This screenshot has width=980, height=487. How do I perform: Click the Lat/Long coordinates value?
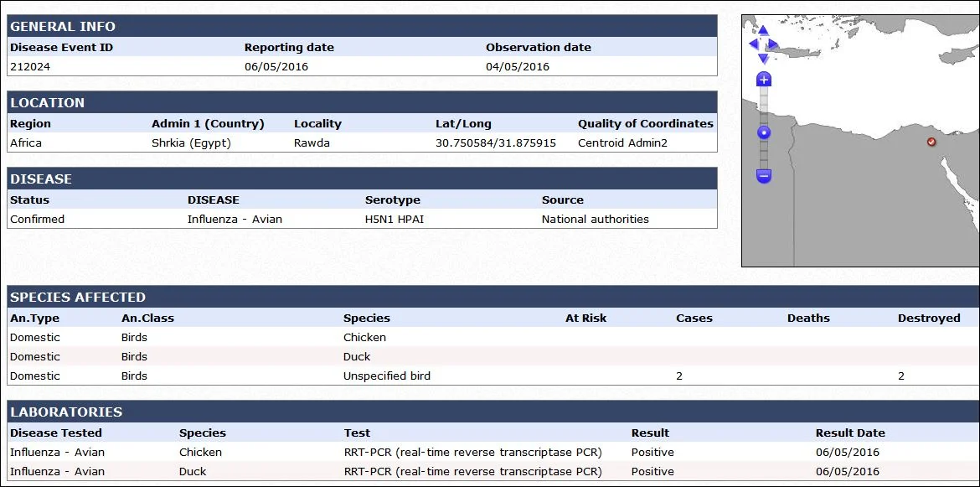496,142
